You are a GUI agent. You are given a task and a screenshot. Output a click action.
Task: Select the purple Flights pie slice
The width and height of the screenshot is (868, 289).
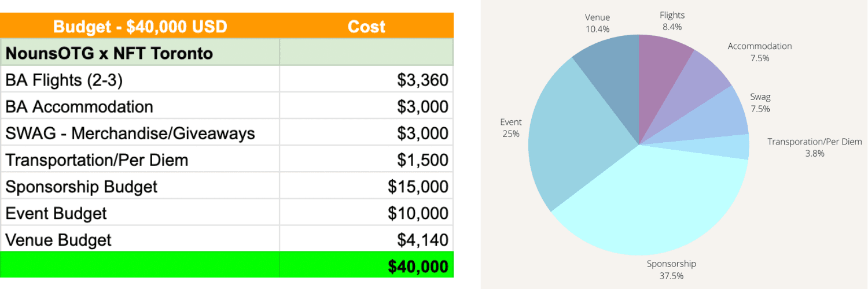661,64
